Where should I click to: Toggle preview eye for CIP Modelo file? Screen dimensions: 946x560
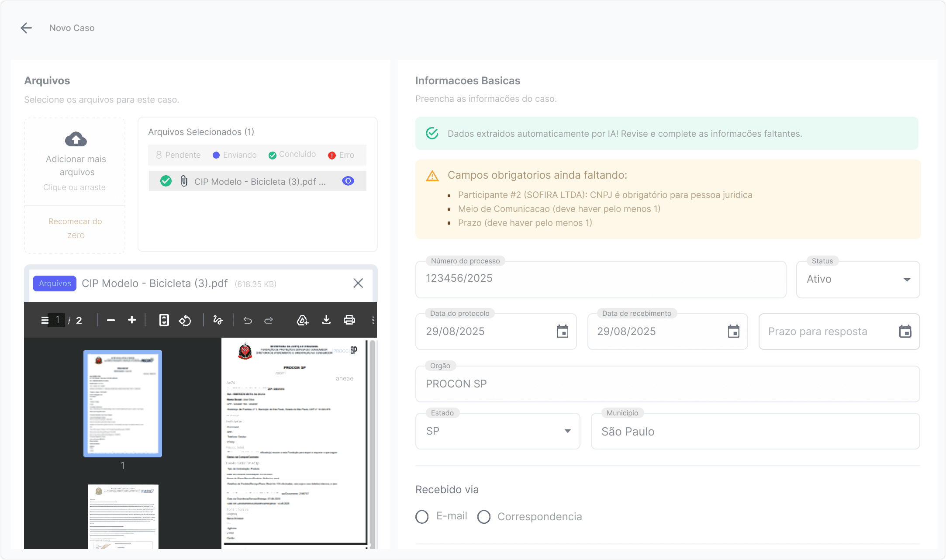pyautogui.click(x=348, y=181)
